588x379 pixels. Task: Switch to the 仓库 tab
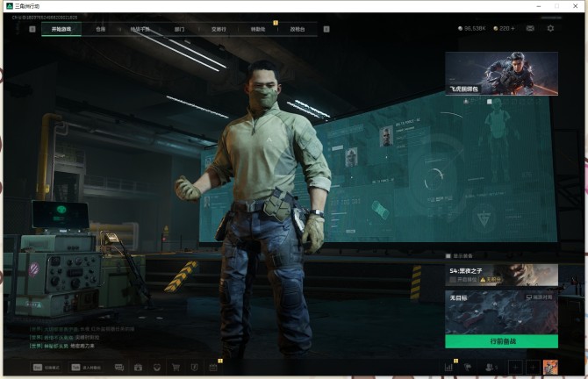[x=101, y=29]
